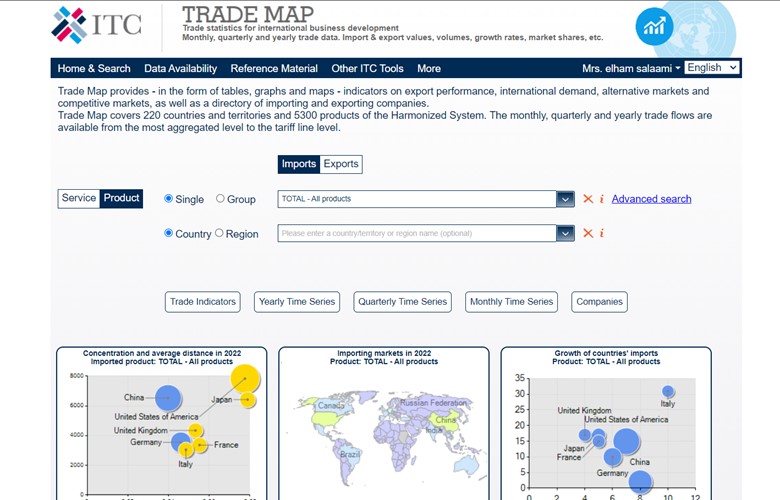This screenshot has height=500, width=780.
Task: Open the Advanced search link
Action: (651, 199)
